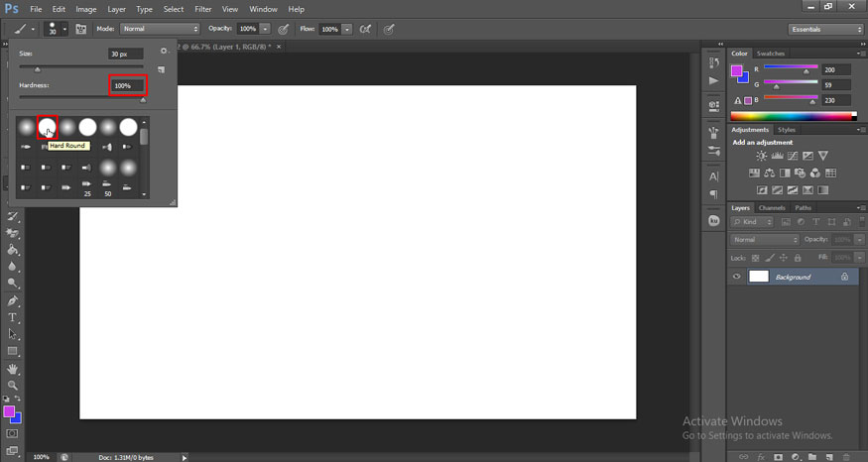Select the Paint Bucket tool

[13, 250]
